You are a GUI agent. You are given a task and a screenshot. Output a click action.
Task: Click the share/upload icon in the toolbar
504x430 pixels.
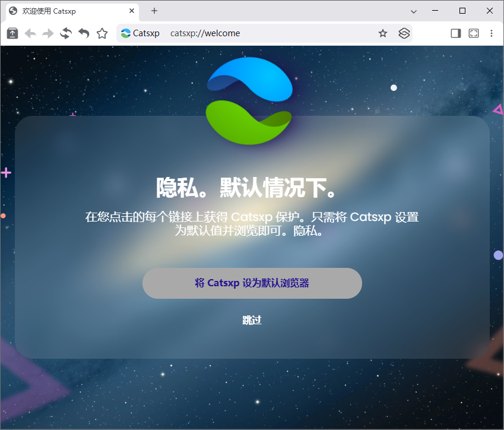pos(12,33)
